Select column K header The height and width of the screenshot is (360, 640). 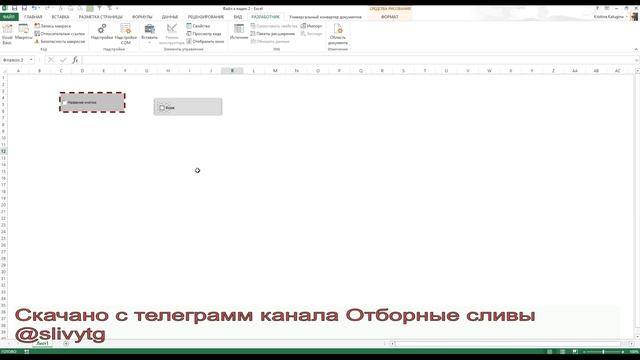(x=232, y=71)
